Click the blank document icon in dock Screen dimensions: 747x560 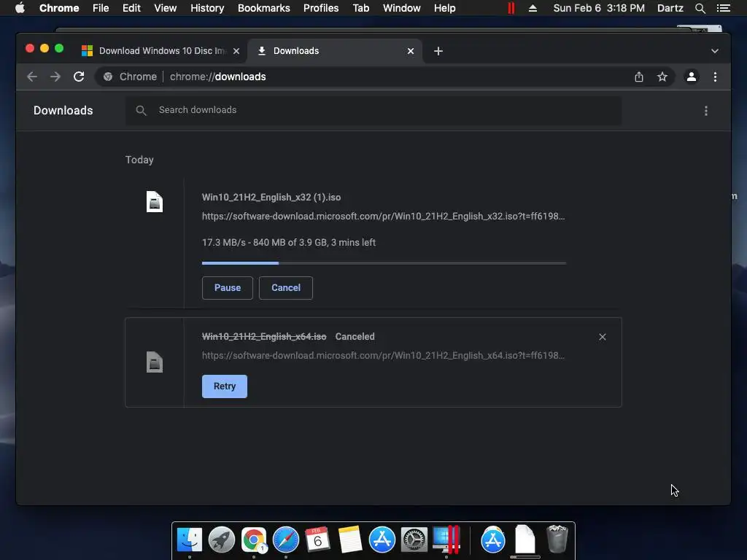pyautogui.click(x=525, y=539)
